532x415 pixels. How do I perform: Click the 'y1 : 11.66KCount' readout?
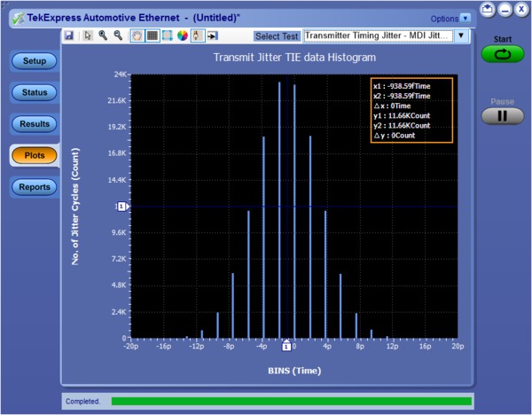(x=402, y=115)
